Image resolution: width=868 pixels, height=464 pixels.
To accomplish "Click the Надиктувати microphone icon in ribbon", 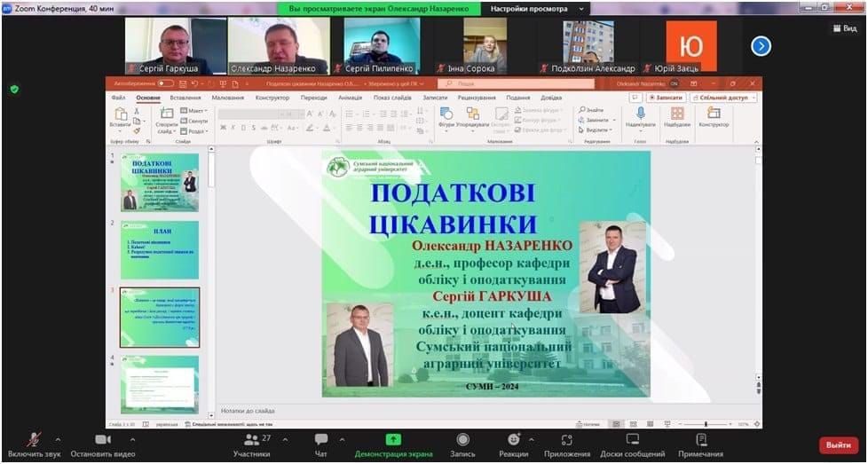I will coord(640,114).
